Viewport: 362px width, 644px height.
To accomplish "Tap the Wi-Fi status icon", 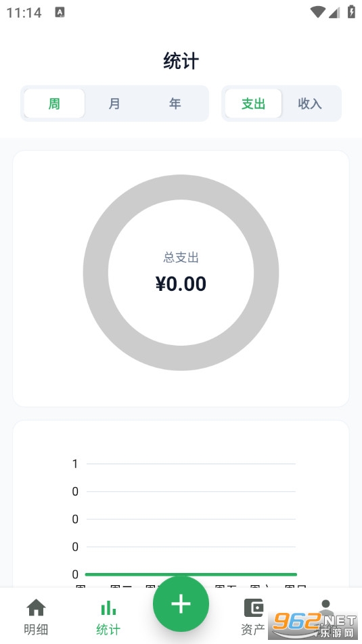I will tap(317, 12).
